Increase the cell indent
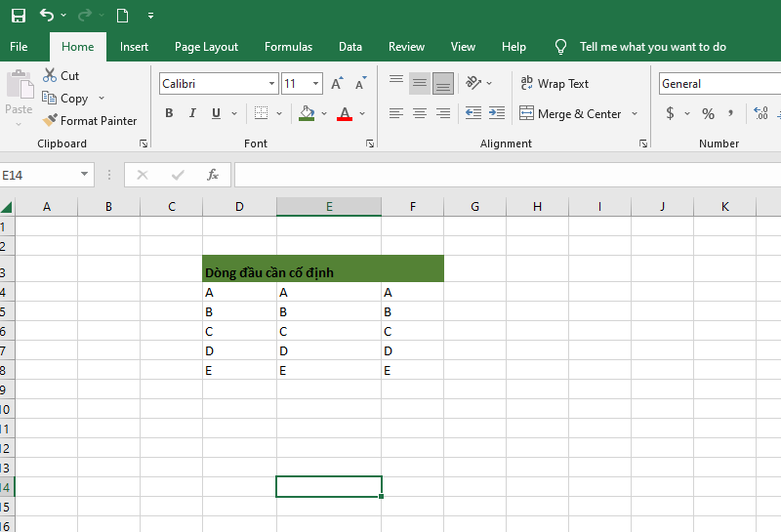Viewport: 781px width, 532px height. 497,113
